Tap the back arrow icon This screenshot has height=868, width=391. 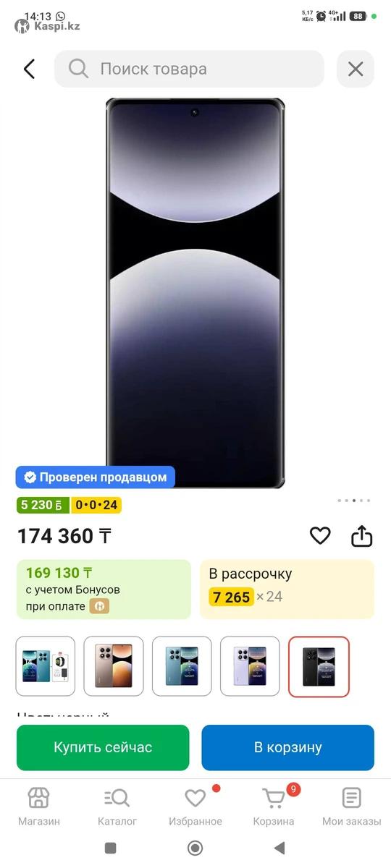(29, 69)
